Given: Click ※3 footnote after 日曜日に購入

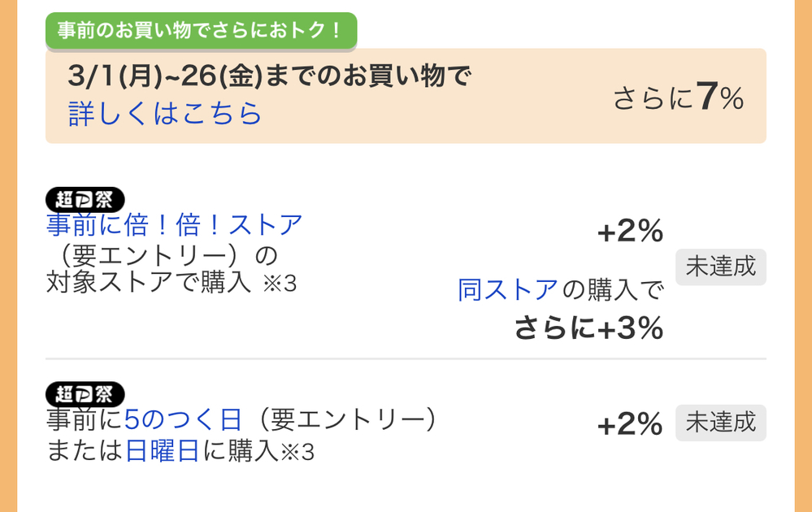Looking at the screenshot, I should [297, 452].
